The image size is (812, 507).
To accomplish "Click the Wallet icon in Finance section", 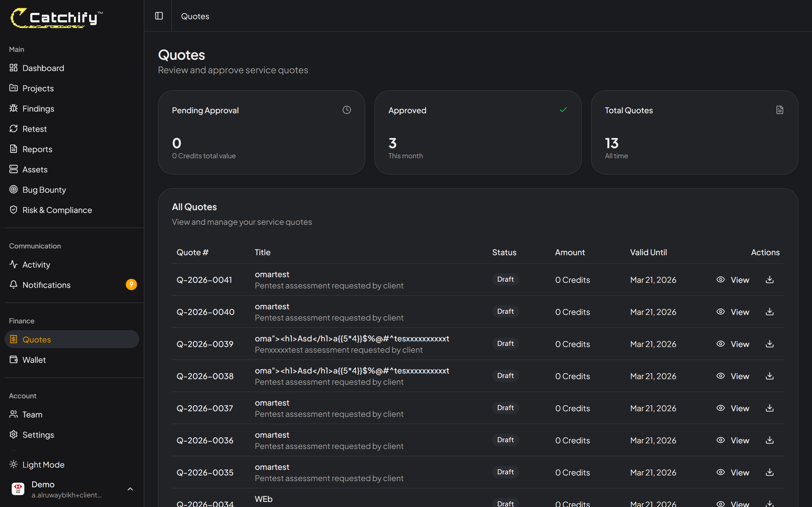I will tap(14, 359).
